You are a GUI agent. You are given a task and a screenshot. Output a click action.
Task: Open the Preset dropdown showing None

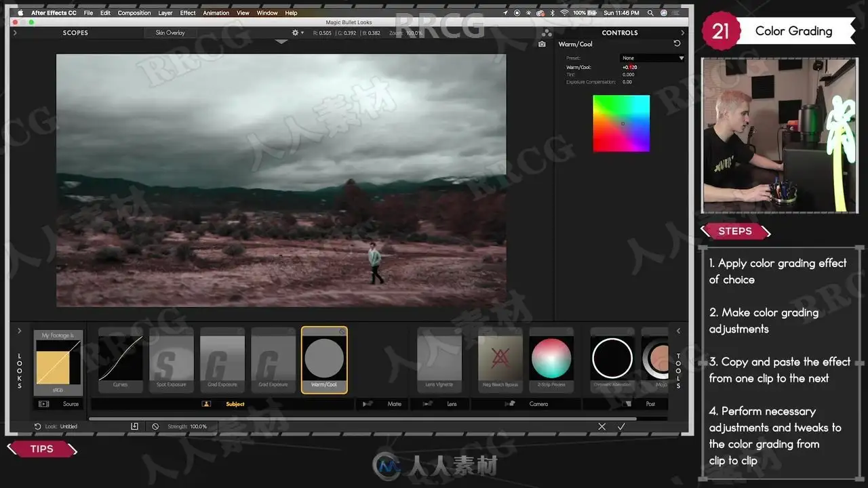pyautogui.click(x=652, y=58)
